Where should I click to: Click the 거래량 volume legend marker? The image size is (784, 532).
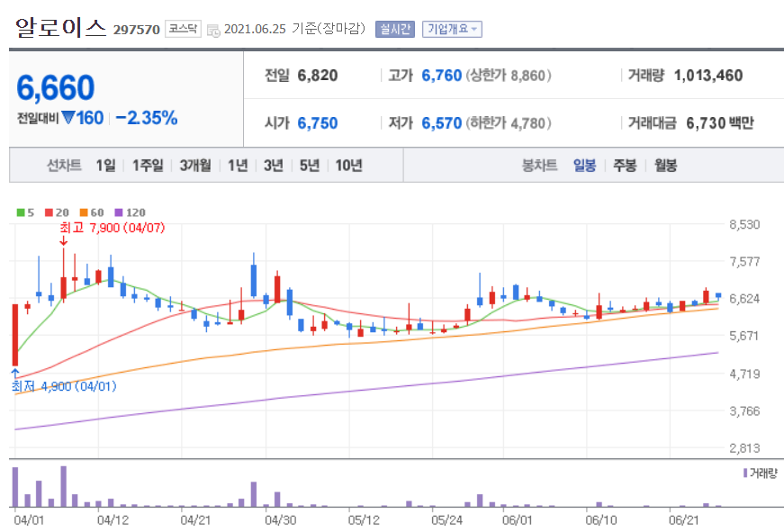pos(745,473)
